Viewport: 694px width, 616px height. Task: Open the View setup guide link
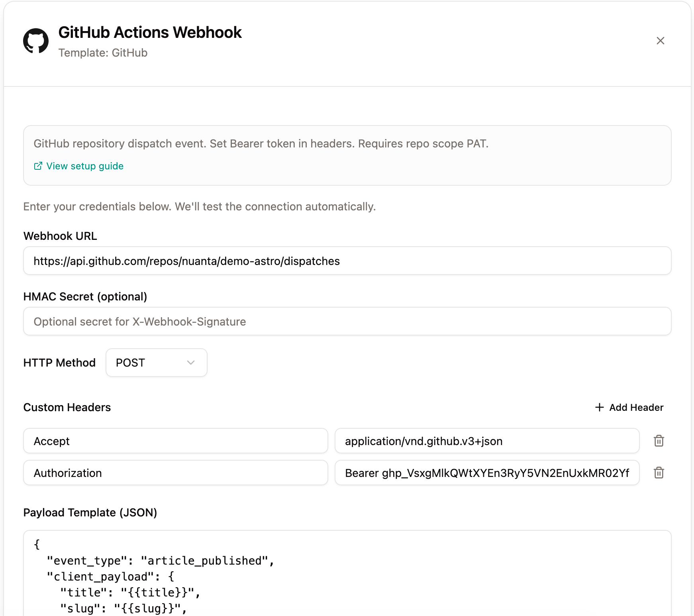(x=84, y=166)
